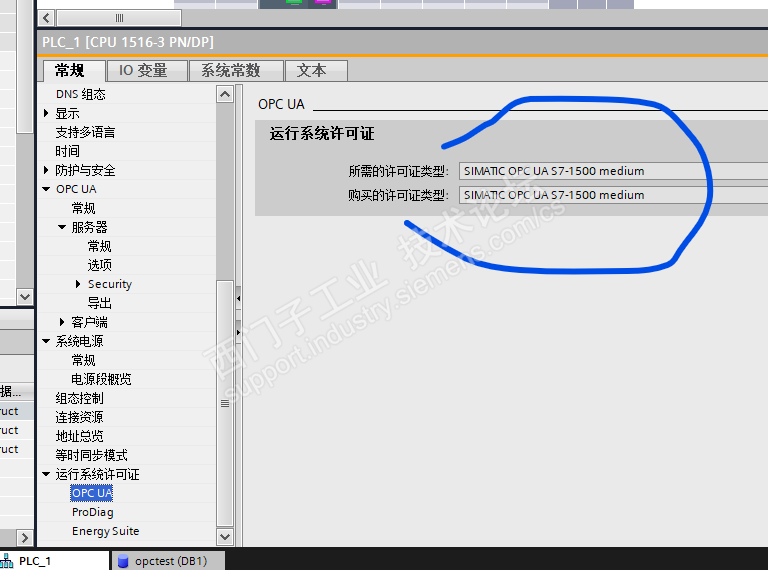This screenshot has height=570, width=768.
Task: Select 地址总览 in the tree
Action: (x=79, y=436)
